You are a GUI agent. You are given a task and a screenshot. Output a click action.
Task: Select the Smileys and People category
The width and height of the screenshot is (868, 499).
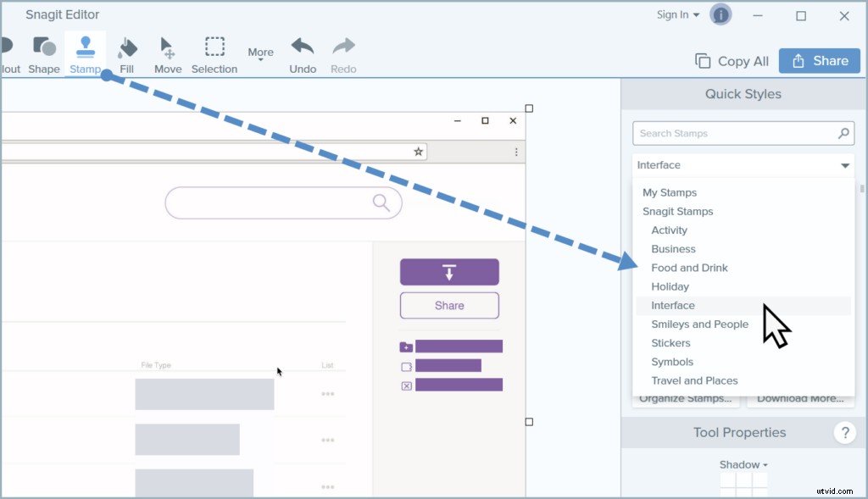(x=699, y=324)
